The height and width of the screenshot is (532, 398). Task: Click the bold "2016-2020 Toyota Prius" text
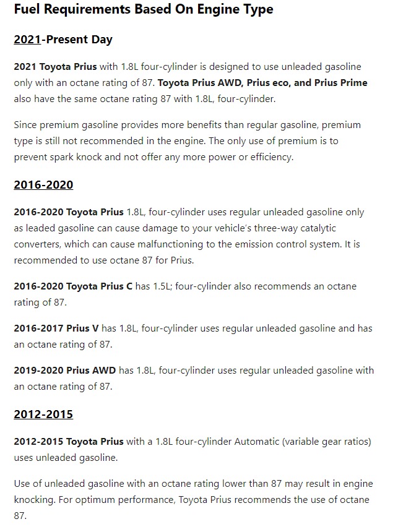click(x=68, y=212)
